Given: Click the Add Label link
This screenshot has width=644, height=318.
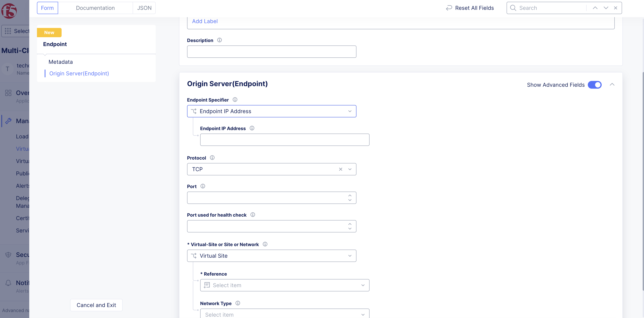Looking at the screenshot, I should coord(205,21).
